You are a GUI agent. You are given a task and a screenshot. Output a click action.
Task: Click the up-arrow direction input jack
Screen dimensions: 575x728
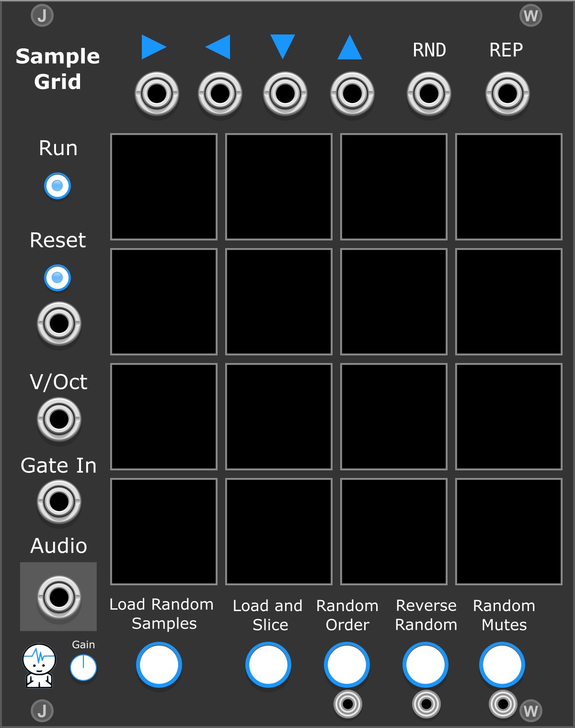tap(352, 94)
